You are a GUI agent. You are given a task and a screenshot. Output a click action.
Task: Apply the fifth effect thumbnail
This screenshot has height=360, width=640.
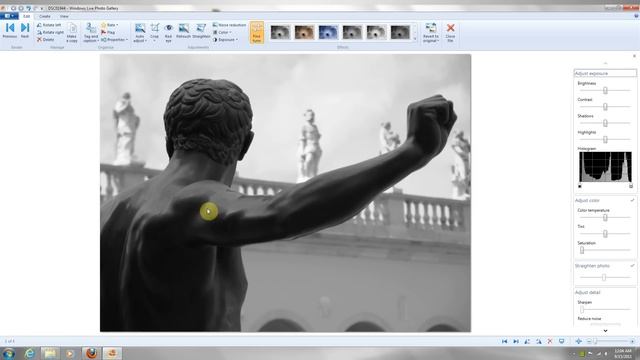point(376,32)
